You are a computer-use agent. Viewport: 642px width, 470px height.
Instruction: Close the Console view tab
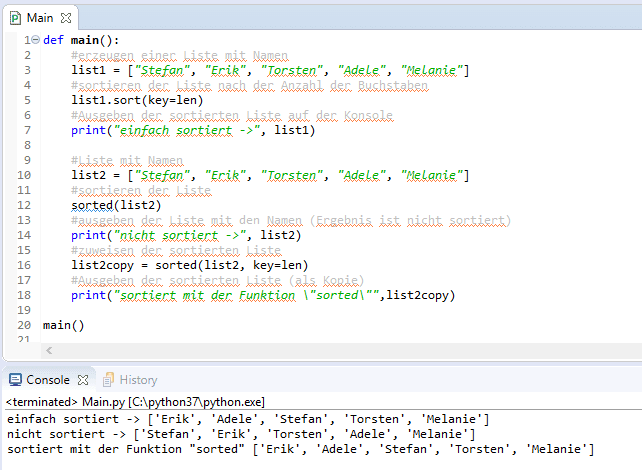(x=83, y=380)
